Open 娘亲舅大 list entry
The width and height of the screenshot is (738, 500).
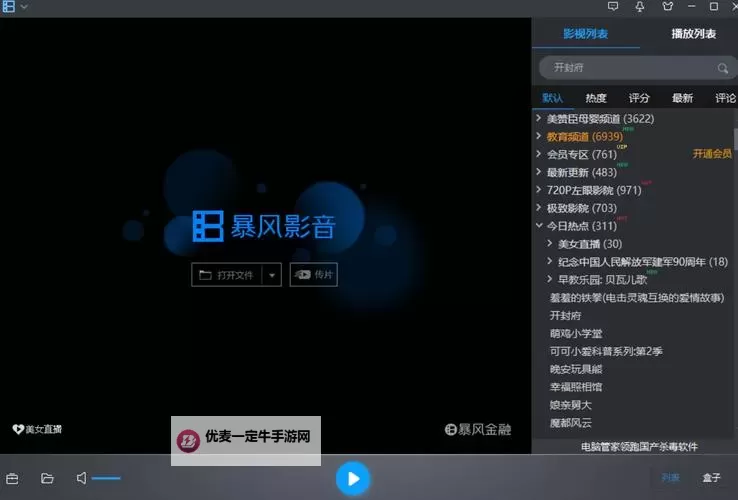[x=570, y=405]
